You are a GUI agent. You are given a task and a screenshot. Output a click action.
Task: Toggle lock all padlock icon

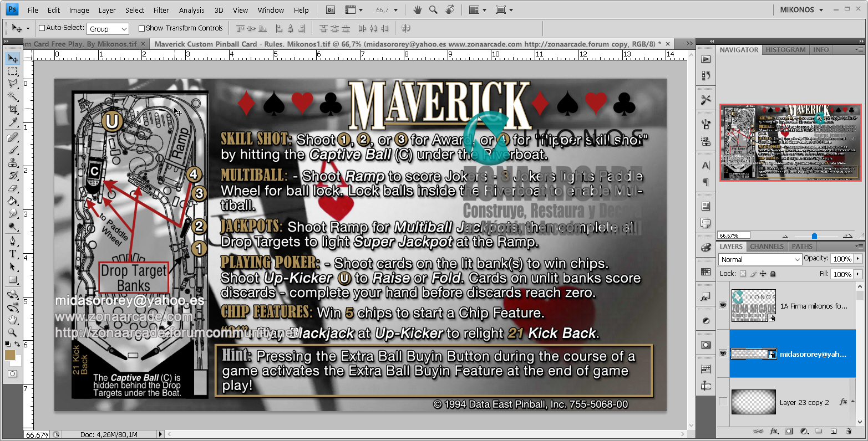[773, 274]
